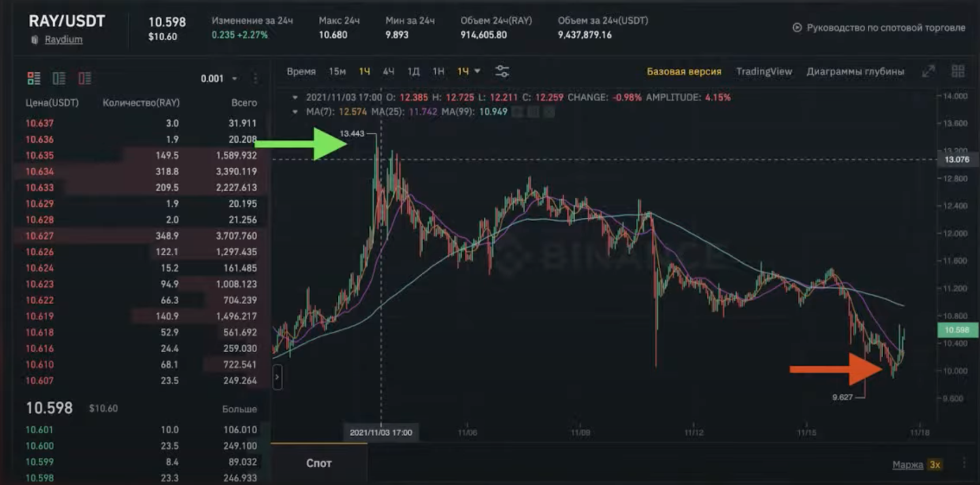
Task: Select buy order at price 10.599
Action: pyautogui.click(x=141, y=462)
